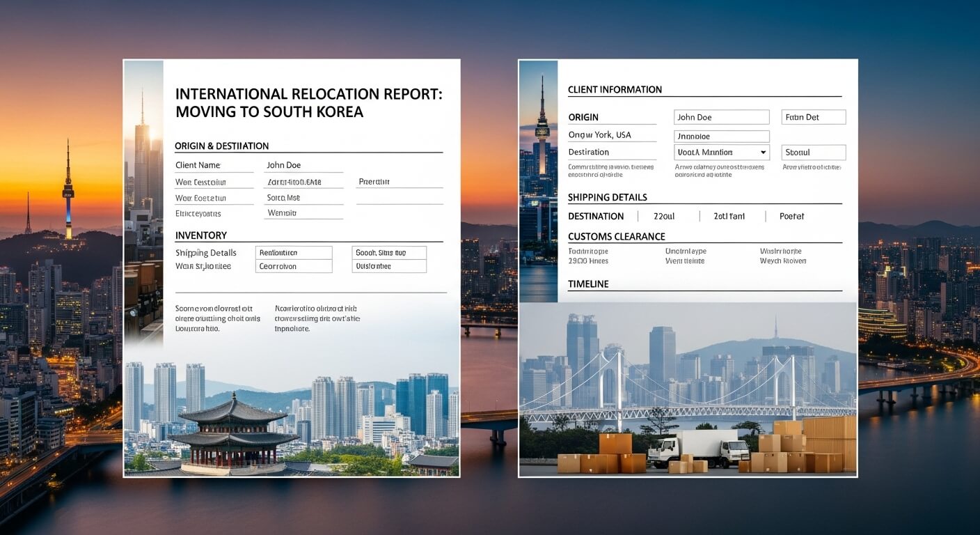Image resolution: width=980 pixels, height=535 pixels.
Task: Click the 'TIMELINE' heading
Action: (x=588, y=284)
